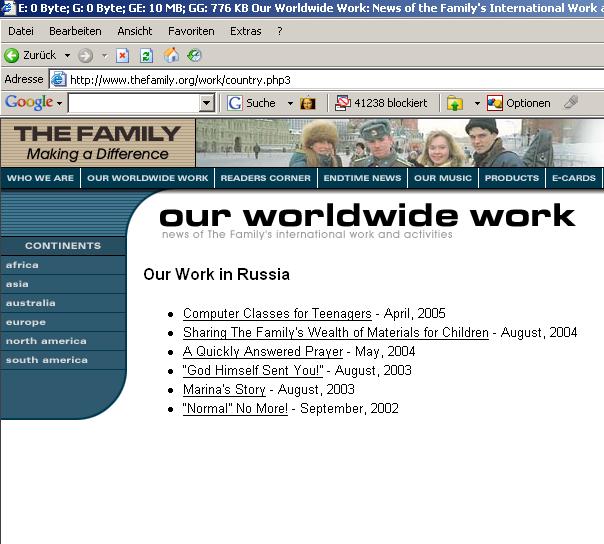Viewport: 604px width, 544px height.
Task: Click the Google toolbar logo
Action: point(29,102)
